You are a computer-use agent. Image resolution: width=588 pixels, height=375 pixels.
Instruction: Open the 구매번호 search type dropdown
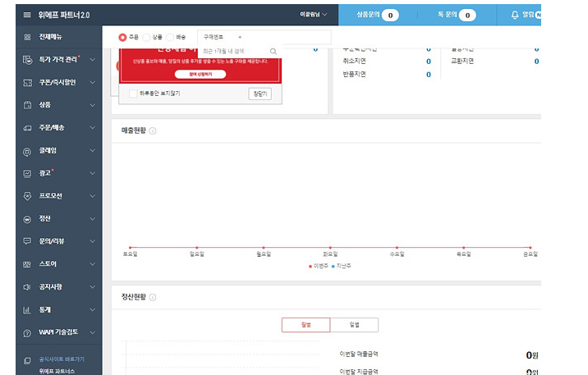pos(223,37)
